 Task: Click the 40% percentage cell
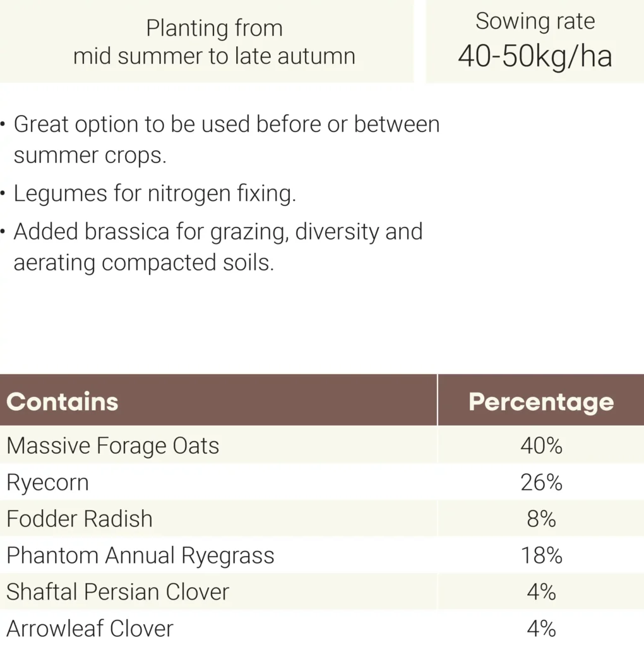(541, 446)
